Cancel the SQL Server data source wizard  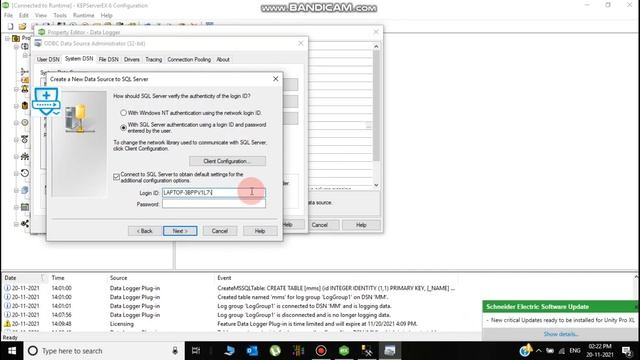pos(220,231)
